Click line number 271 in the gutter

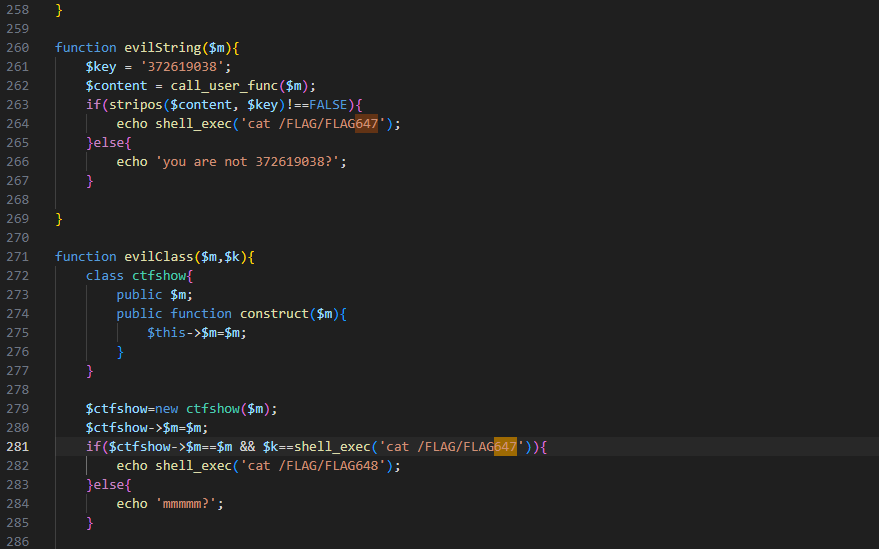coord(17,257)
